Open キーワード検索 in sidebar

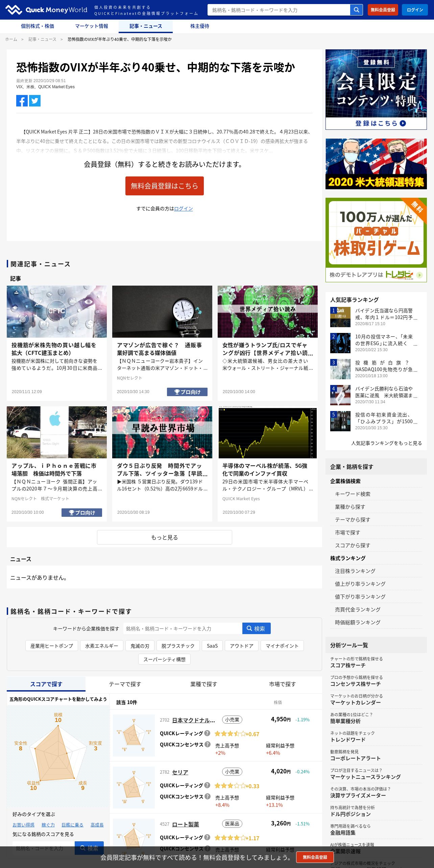tap(353, 494)
